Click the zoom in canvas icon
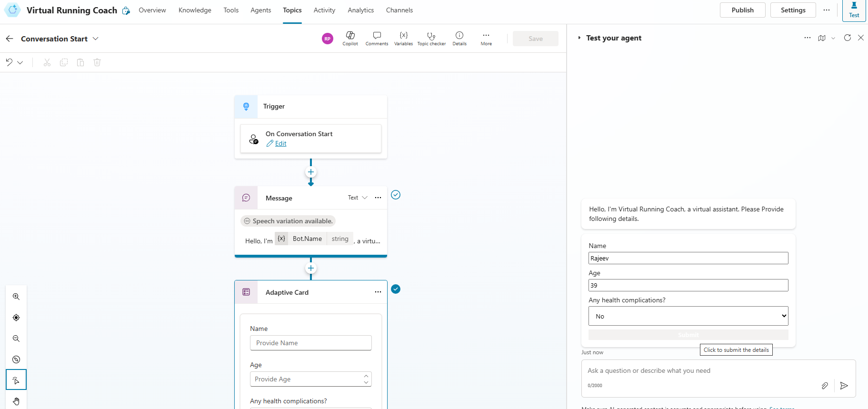This screenshot has width=868, height=409. (x=16, y=297)
